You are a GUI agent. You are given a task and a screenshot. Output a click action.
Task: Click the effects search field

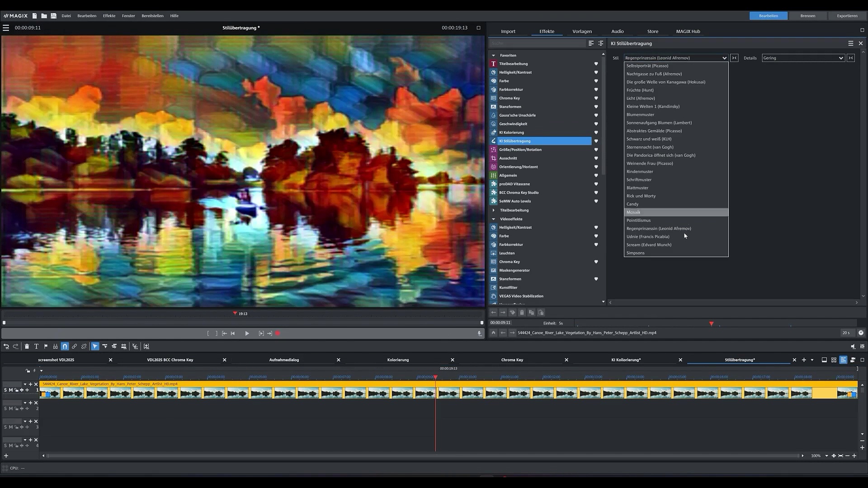537,43
